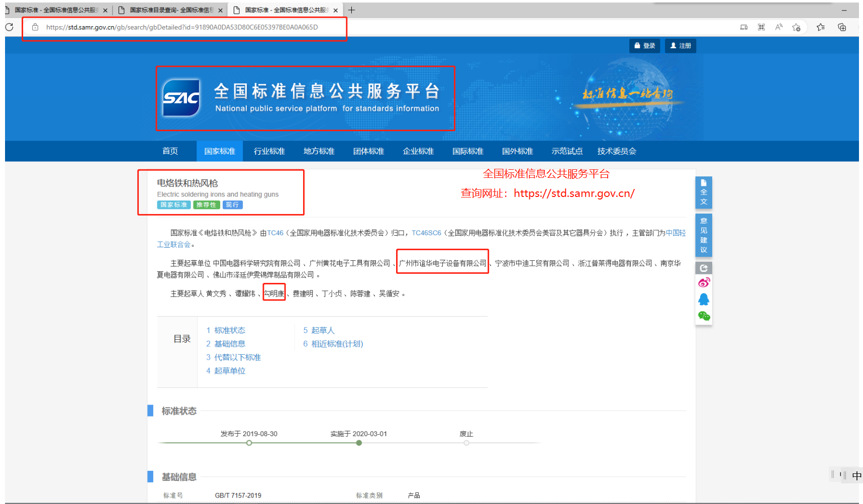Screen dimensions: 863x504
Task: Click the 实施于 2020-03-01 timeline marker
Action: click(359, 443)
